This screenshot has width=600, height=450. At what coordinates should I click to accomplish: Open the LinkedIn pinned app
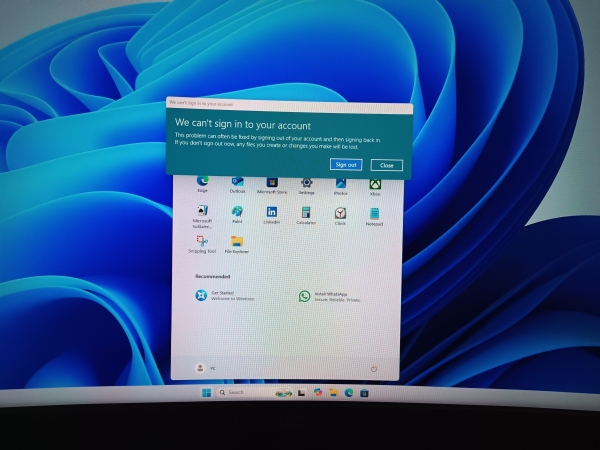pos(272,215)
